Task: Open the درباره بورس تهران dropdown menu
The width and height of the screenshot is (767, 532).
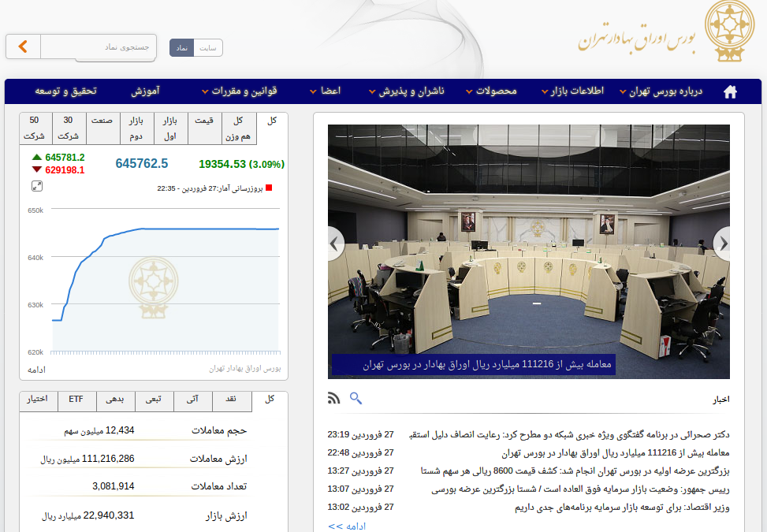Action: (661, 91)
